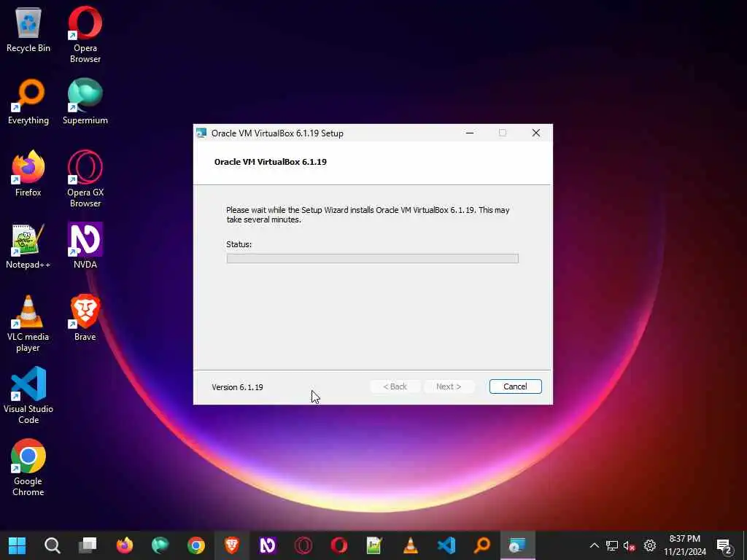Viewport: 747px width, 560px height.
Task: Click the muted volume tray icon
Action: coord(630,545)
